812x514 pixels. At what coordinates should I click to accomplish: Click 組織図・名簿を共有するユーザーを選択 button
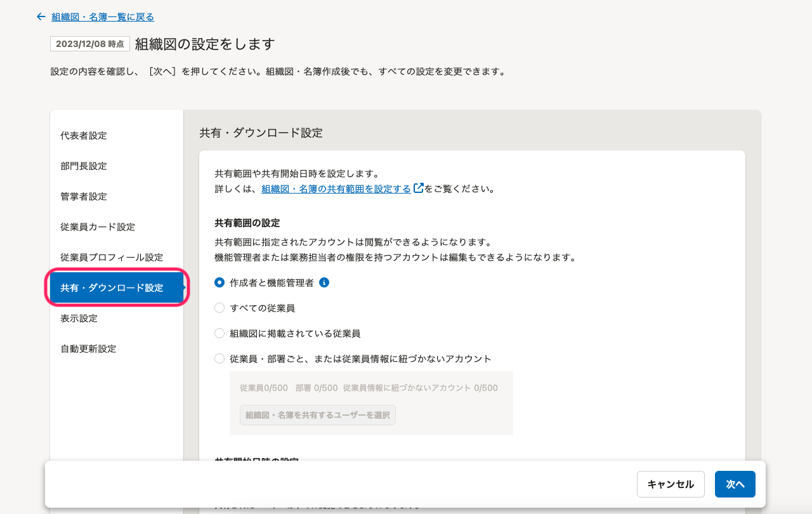[x=317, y=415]
